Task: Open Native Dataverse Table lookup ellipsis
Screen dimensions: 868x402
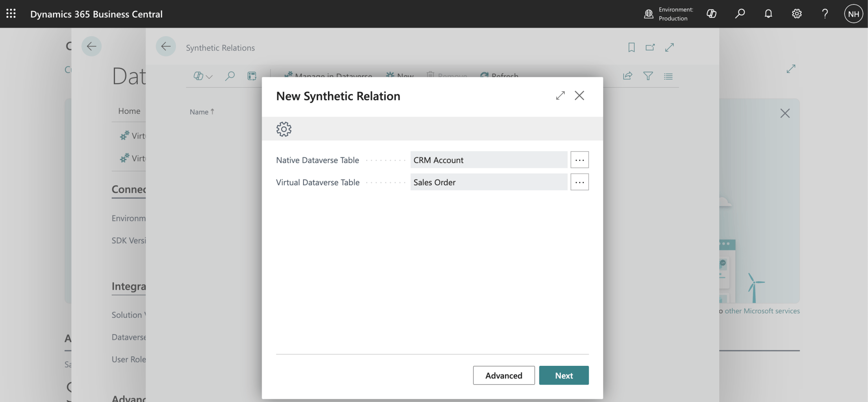Action: pos(579,160)
